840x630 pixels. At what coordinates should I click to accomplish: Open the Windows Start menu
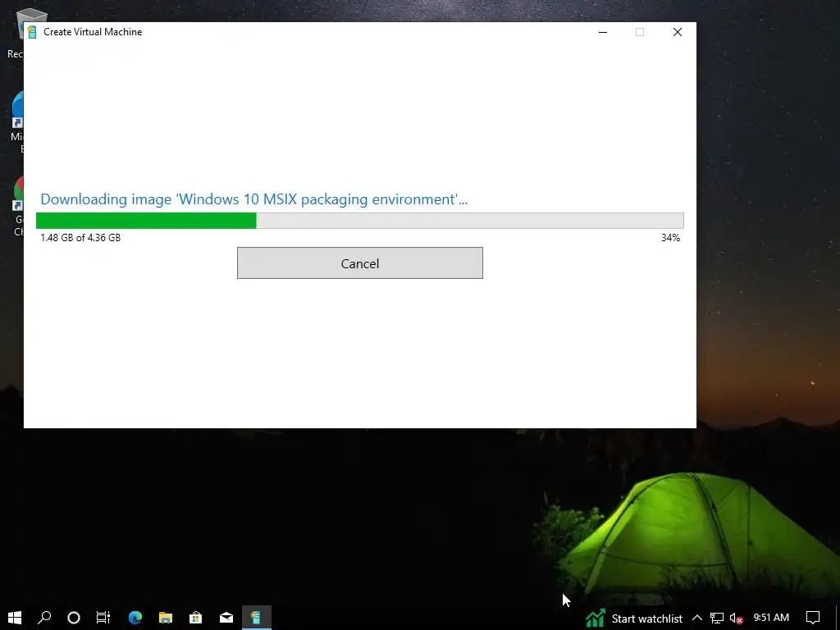pyautogui.click(x=15, y=618)
